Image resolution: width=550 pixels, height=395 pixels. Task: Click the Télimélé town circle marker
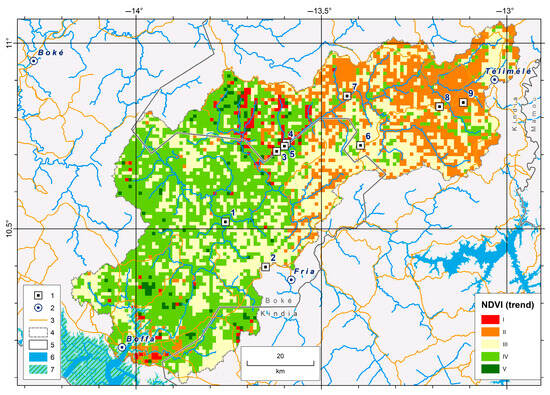[494, 80]
